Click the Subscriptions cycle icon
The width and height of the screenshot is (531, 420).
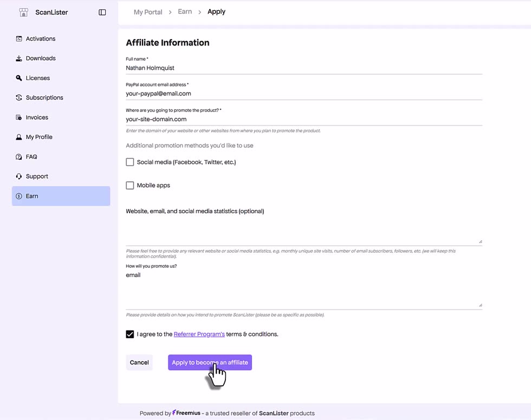[x=19, y=97]
